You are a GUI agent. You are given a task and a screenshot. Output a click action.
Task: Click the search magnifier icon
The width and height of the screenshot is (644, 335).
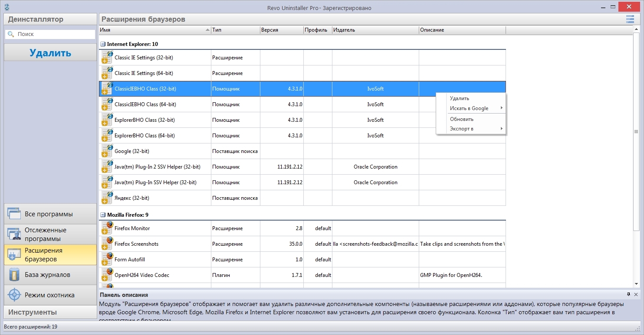click(10, 34)
